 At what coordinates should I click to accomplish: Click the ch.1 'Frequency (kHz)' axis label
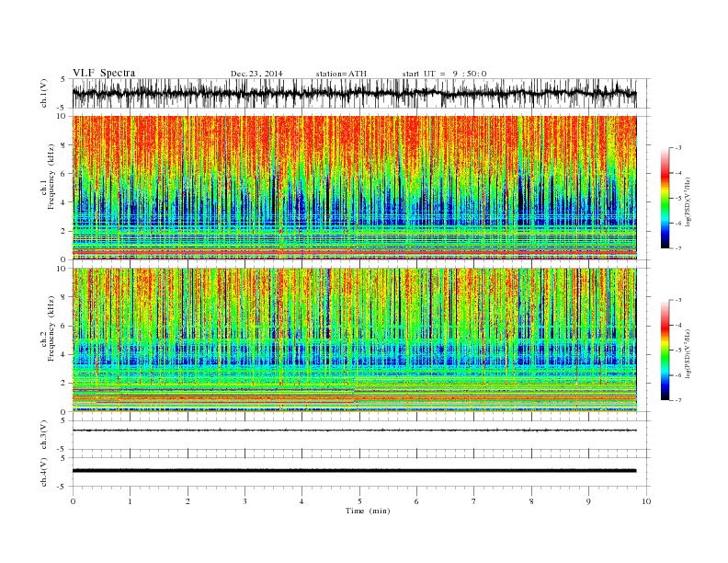tap(51, 177)
